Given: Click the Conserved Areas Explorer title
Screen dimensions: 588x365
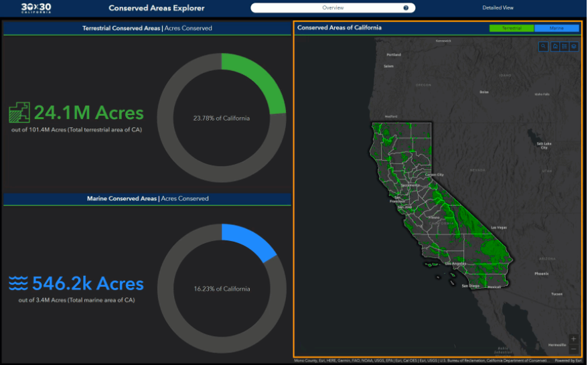Looking at the screenshot, I should click(x=157, y=9).
